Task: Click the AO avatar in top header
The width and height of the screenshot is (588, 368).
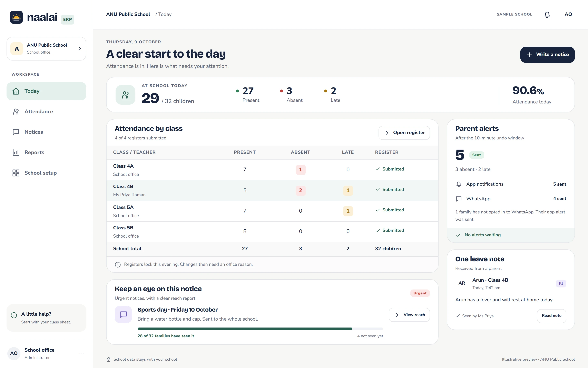Action: (x=568, y=14)
